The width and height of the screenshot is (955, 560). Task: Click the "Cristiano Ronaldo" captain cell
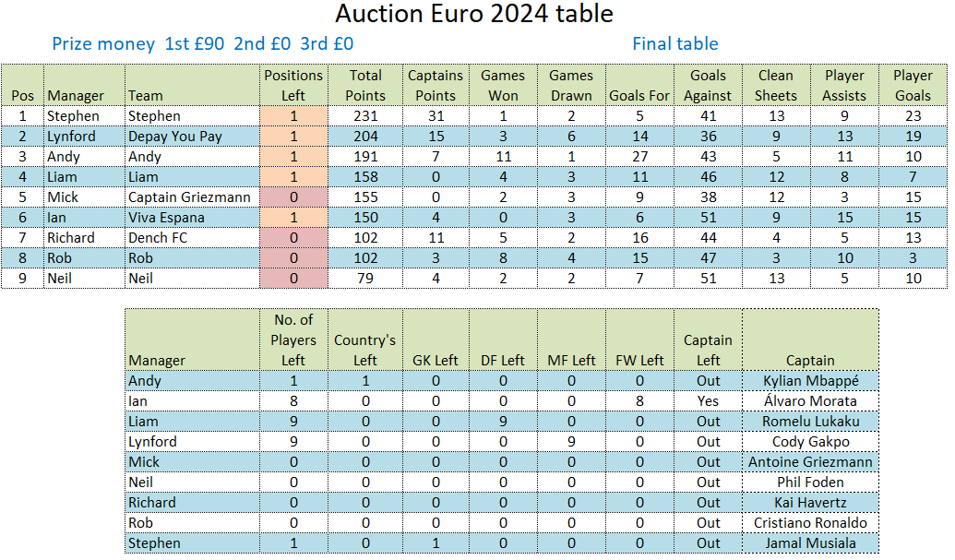810,523
